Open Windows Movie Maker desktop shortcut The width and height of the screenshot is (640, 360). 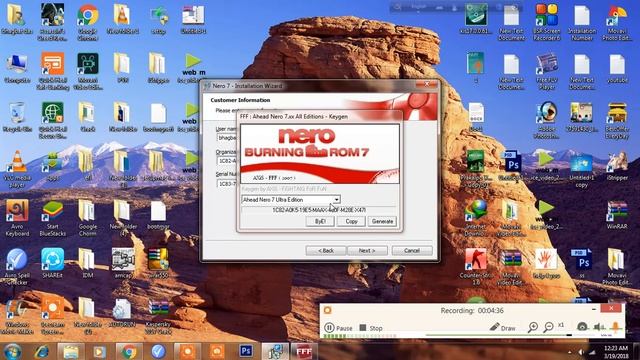(x=17, y=316)
